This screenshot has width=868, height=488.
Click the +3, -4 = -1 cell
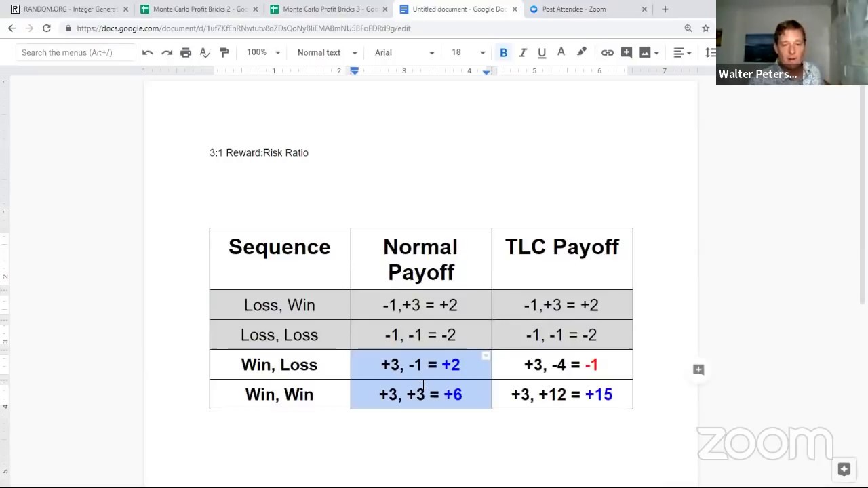tap(562, 365)
